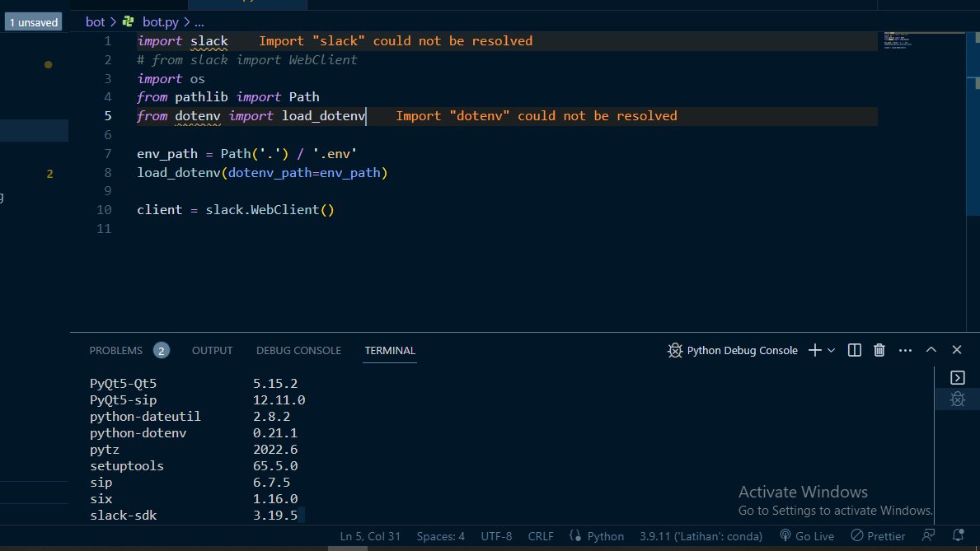
Task: Change line ending via CRLF
Action: 541,536
